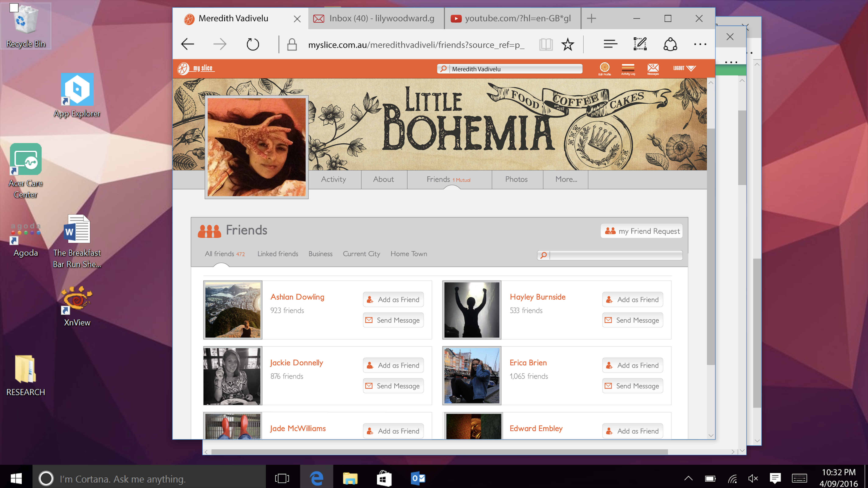The width and height of the screenshot is (868, 488).
Task: Open the Activity Log icon
Action: click(x=628, y=69)
